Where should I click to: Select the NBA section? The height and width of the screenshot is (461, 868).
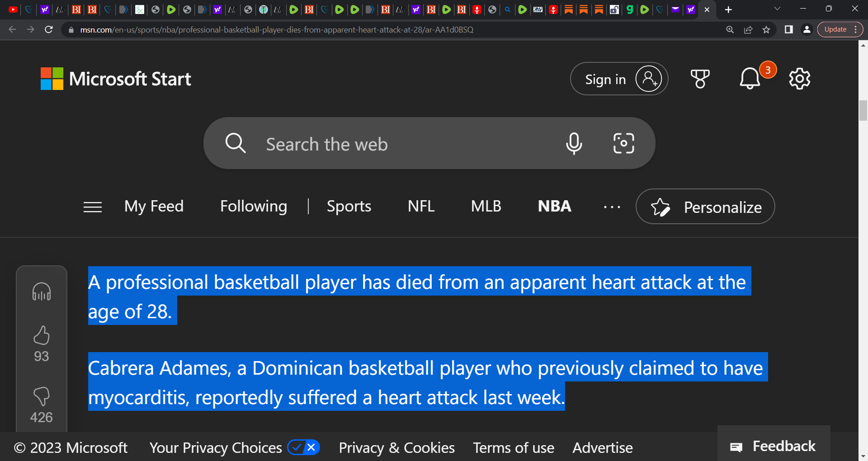tap(554, 207)
